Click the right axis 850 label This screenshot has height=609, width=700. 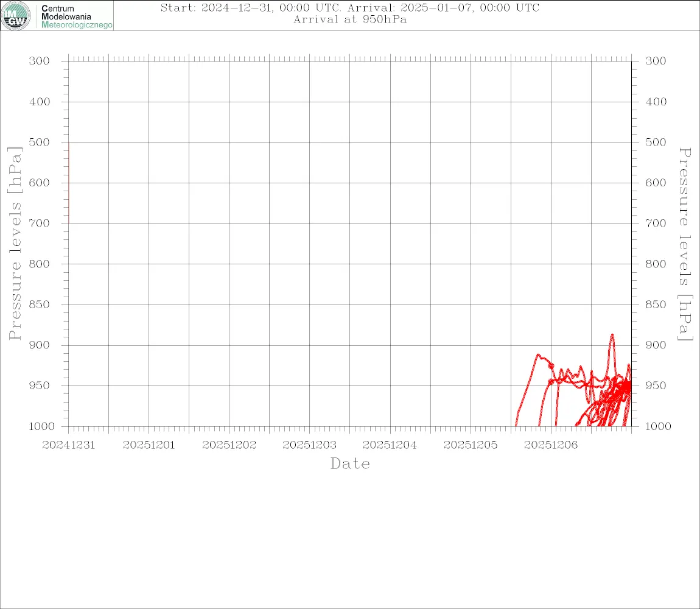coord(656,304)
